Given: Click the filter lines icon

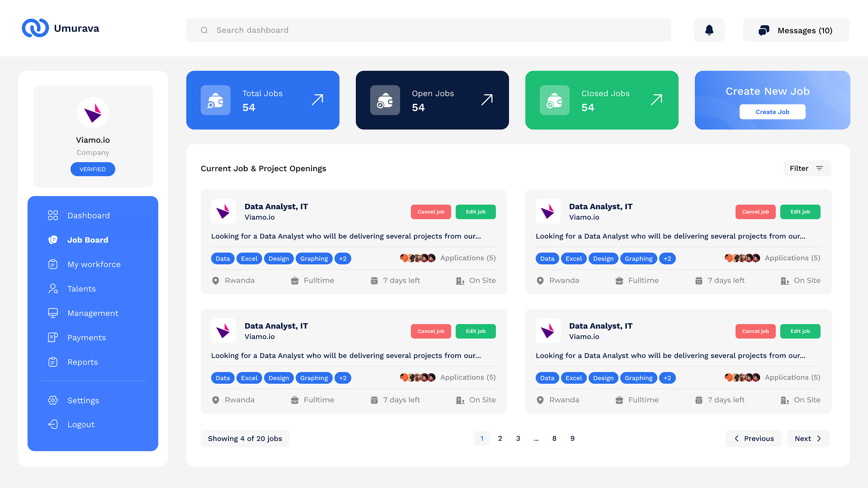Looking at the screenshot, I should [x=819, y=168].
